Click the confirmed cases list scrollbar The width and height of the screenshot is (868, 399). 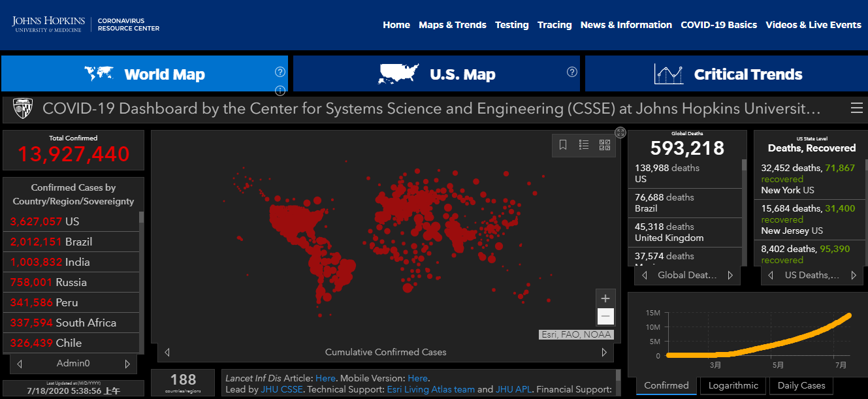(x=142, y=281)
